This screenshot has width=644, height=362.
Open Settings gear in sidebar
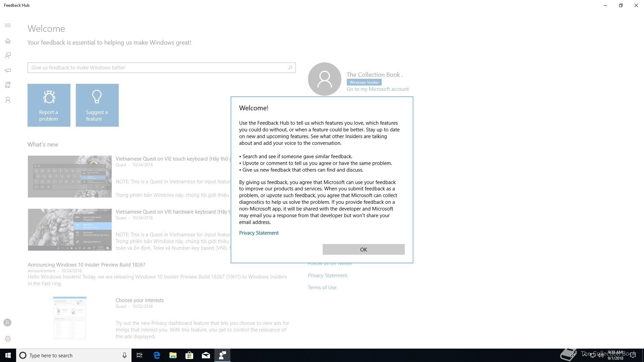pyautogui.click(x=8, y=339)
